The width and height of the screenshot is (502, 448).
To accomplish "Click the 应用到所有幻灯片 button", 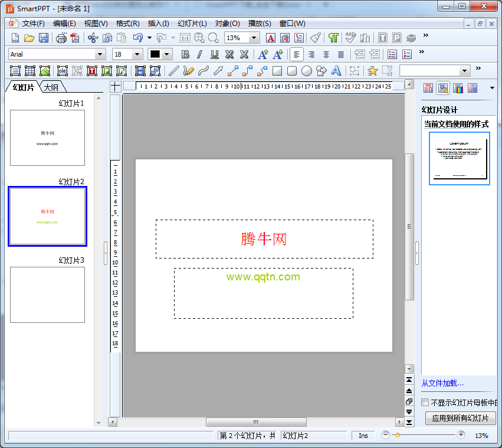I will (460, 418).
